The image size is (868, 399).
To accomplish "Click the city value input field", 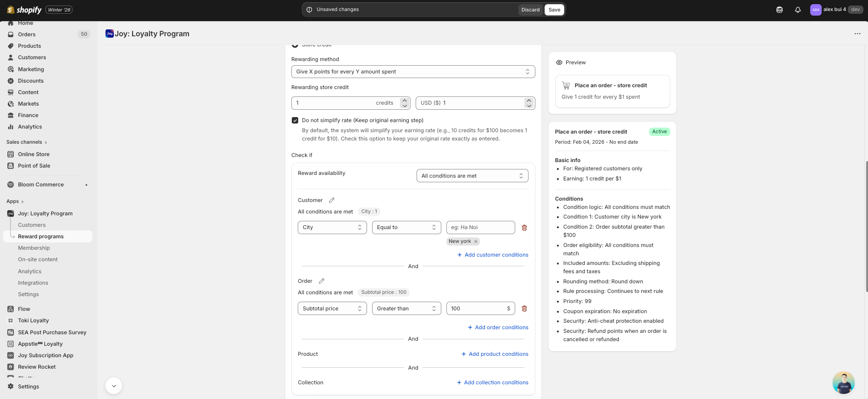I will click(480, 228).
